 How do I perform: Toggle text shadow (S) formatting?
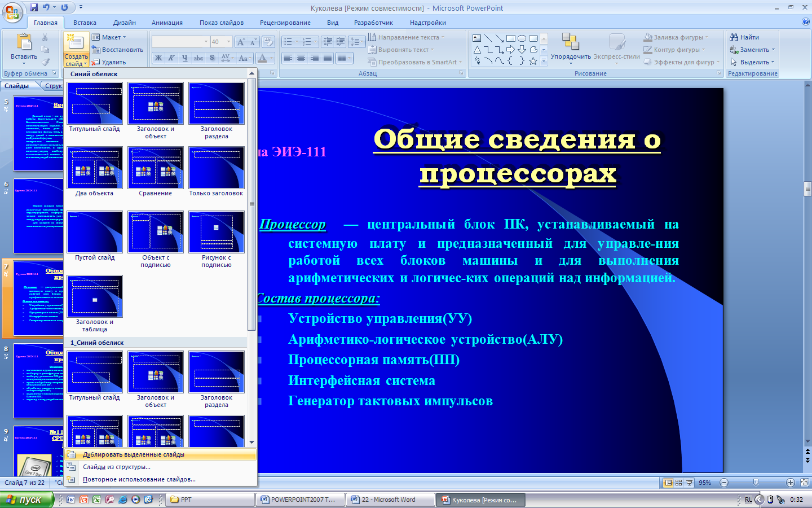tap(212, 58)
